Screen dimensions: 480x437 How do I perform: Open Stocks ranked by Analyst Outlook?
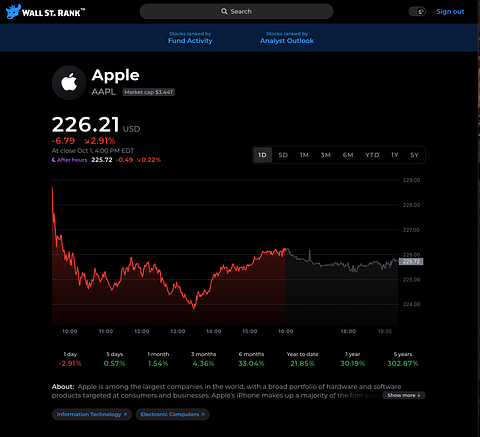pyautogui.click(x=287, y=38)
